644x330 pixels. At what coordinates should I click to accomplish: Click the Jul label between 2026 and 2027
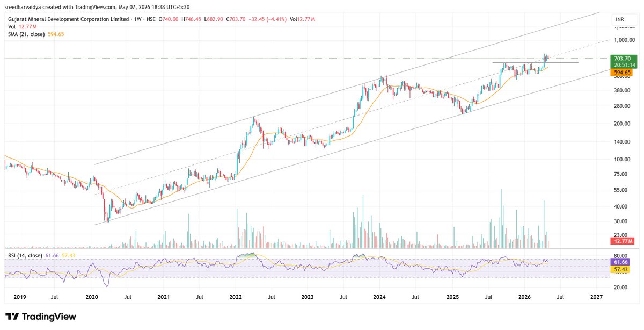click(x=560, y=297)
